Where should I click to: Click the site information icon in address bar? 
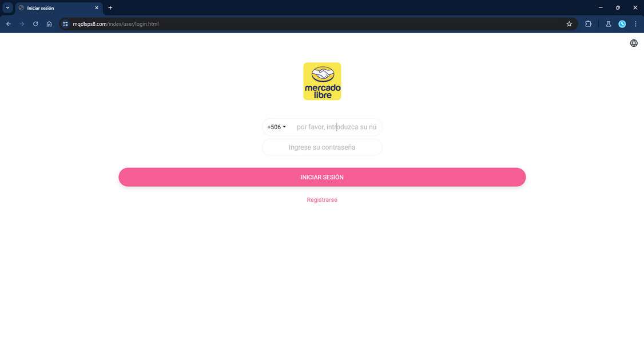(65, 23)
